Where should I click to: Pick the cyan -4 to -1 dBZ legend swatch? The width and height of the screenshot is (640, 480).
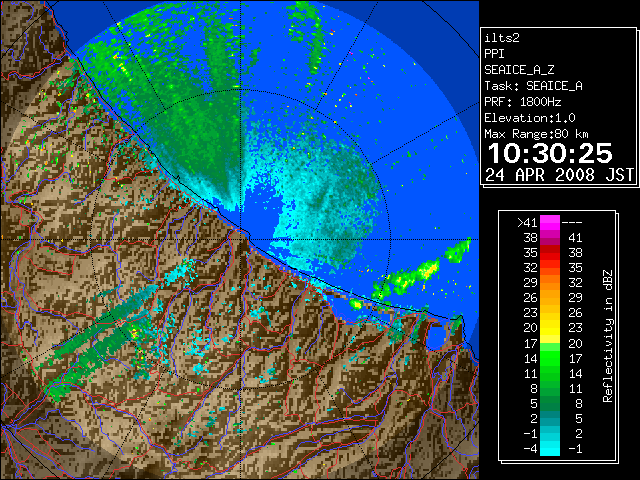coord(550,449)
